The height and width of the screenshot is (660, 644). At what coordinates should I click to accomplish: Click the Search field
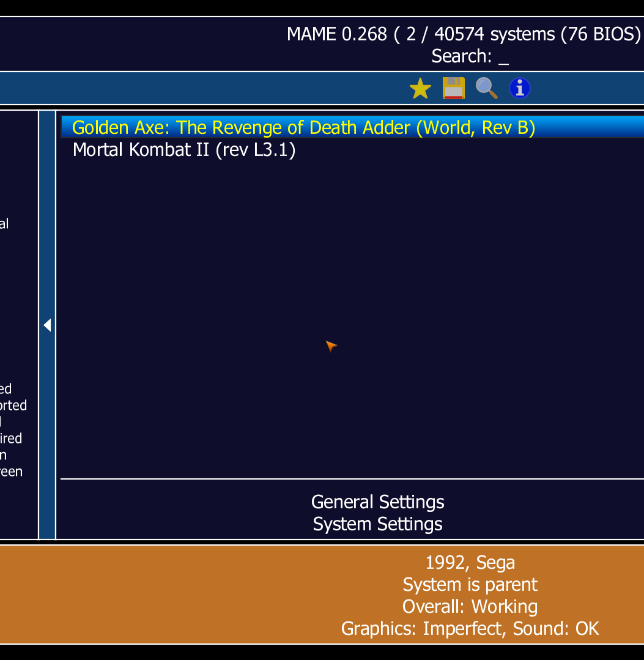pos(470,56)
